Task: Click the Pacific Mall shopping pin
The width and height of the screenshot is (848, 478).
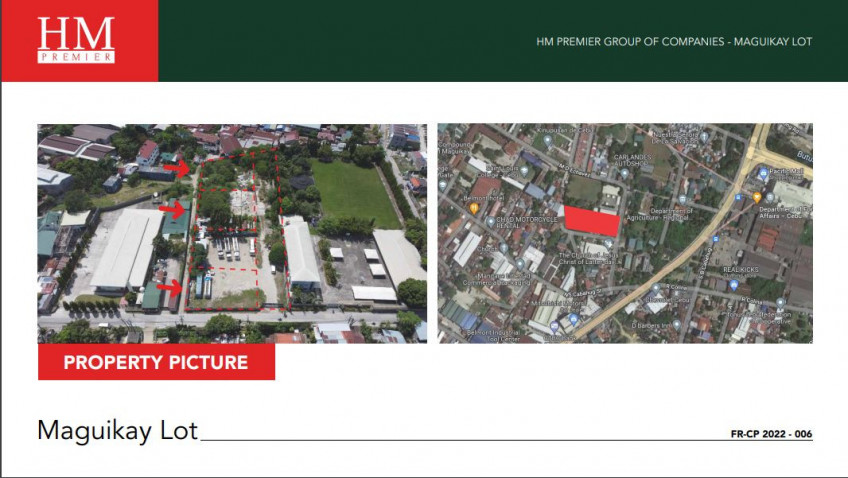Action: tap(763, 174)
